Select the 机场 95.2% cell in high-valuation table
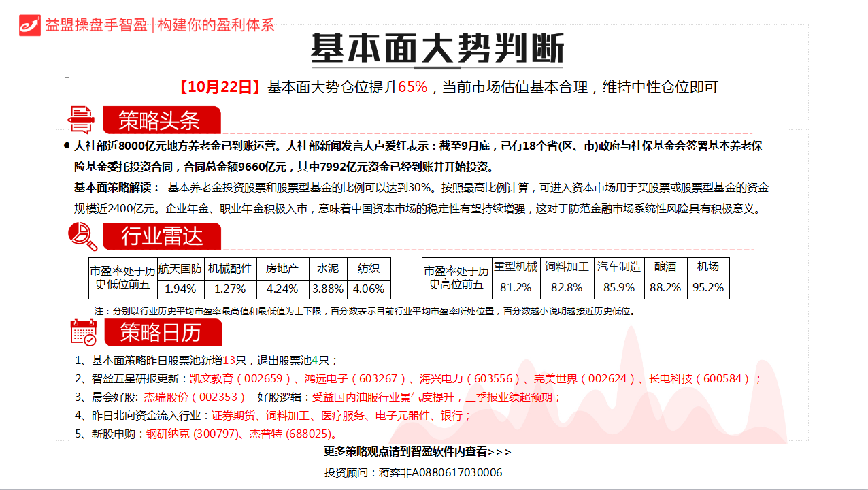The image size is (868, 490). click(x=707, y=287)
